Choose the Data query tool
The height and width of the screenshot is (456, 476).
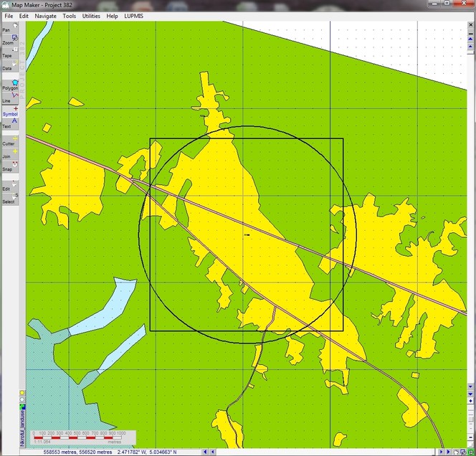[10, 65]
